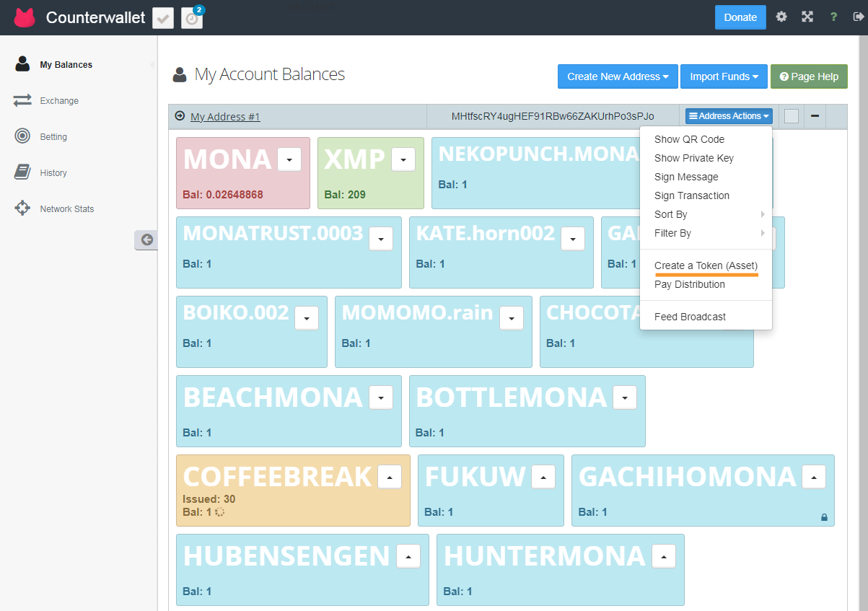Screen dimensions: 868x611
Task: Choose Show Private Key from the menu
Action: tap(693, 158)
